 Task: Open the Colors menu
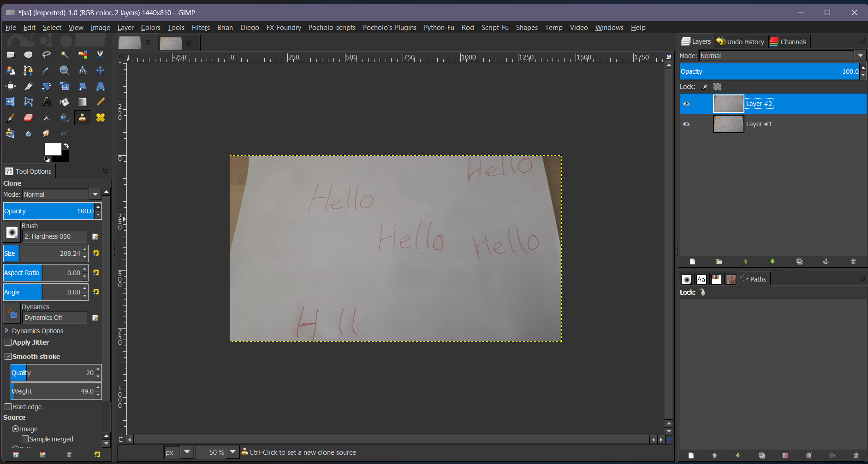click(x=151, y=28)
